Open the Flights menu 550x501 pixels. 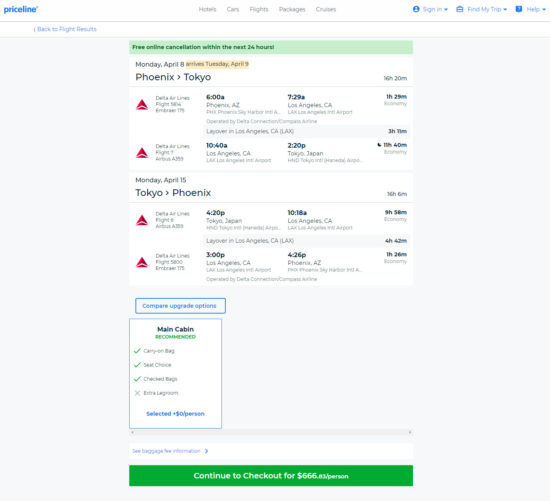click(x=259, y=9)
